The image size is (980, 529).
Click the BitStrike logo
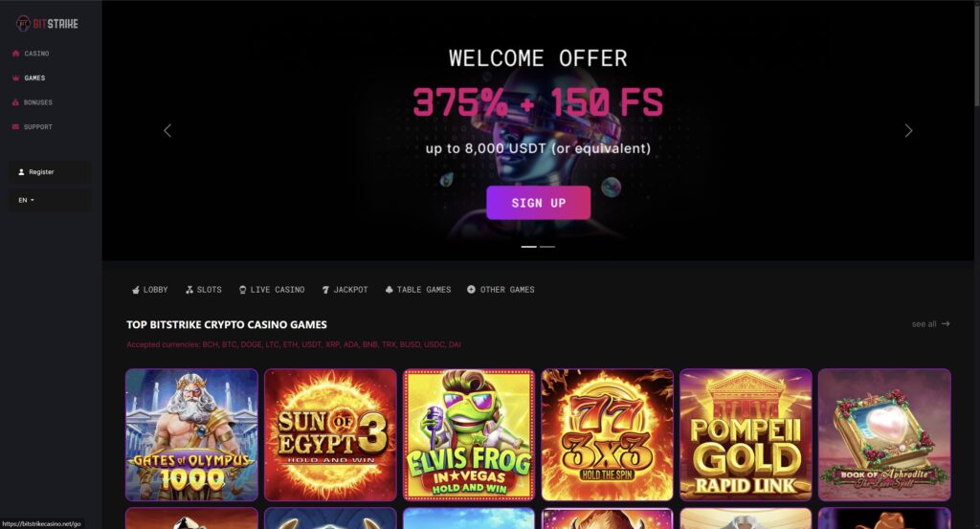click(47, 24)
